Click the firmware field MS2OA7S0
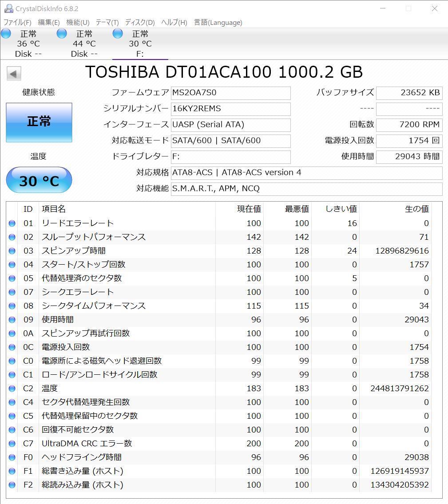Screen dimensions: 448x504 (231, 93)
